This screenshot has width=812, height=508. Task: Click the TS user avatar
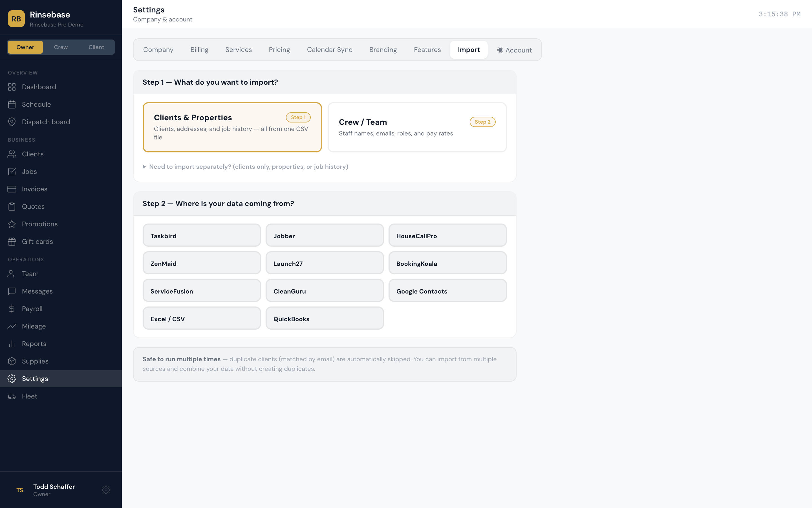pyautogui.click(x=20, y=490)
